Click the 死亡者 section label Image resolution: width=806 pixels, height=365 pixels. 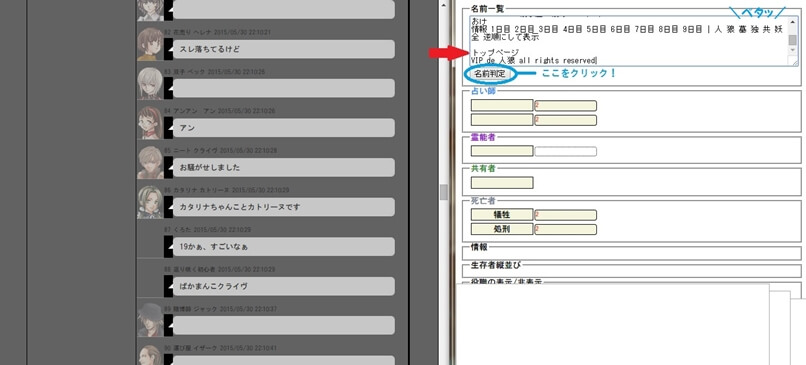[x=484, y=200]
